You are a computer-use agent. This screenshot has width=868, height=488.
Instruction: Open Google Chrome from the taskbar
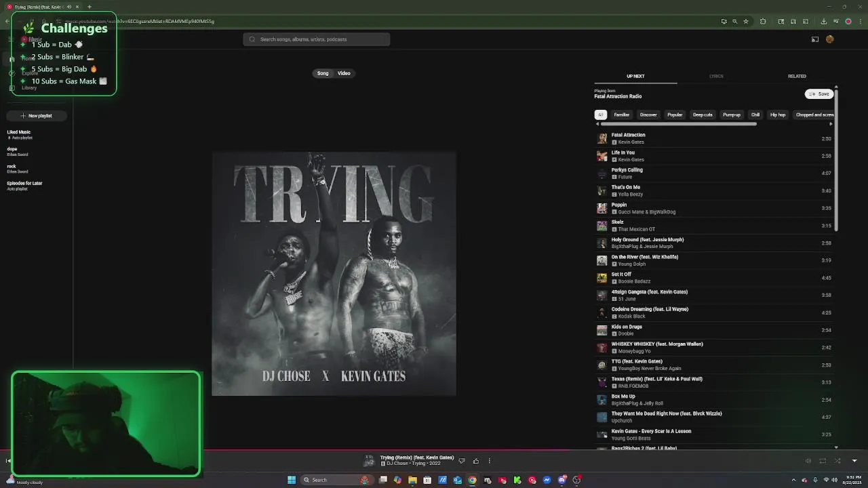(x=473, y=480)
